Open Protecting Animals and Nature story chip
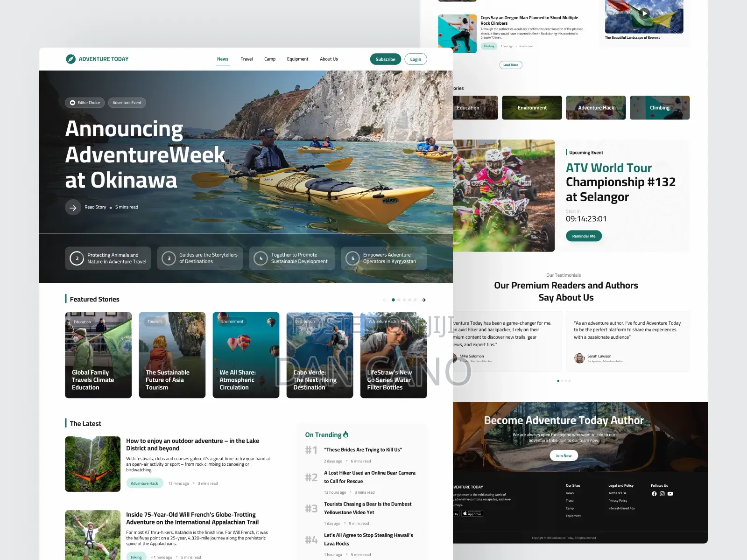 point(108,258)
